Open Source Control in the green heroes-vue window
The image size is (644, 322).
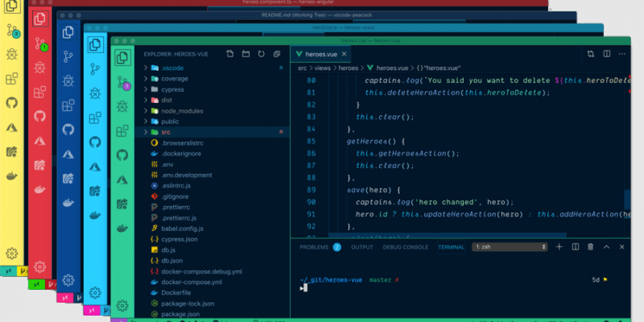(x=123, y=83)
